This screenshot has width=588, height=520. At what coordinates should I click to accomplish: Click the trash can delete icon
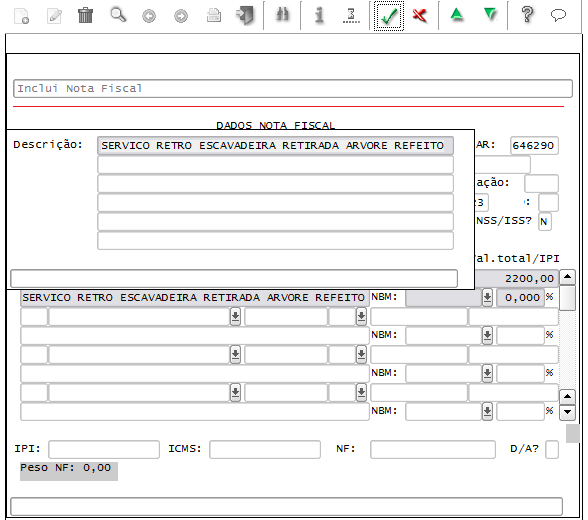(86, 16)
